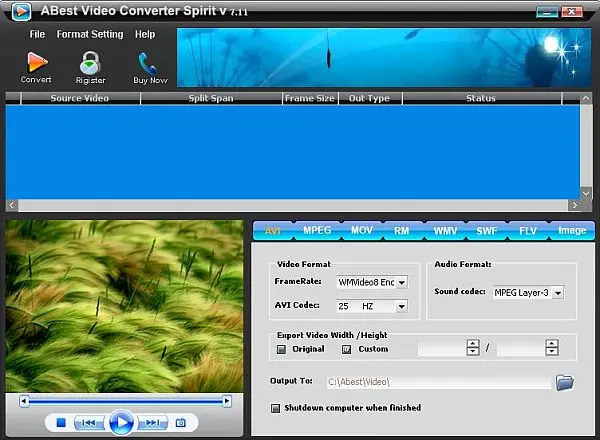Skip to next with forward button
Viewport: 600px width, 440px height.
[x=153, y=422]
